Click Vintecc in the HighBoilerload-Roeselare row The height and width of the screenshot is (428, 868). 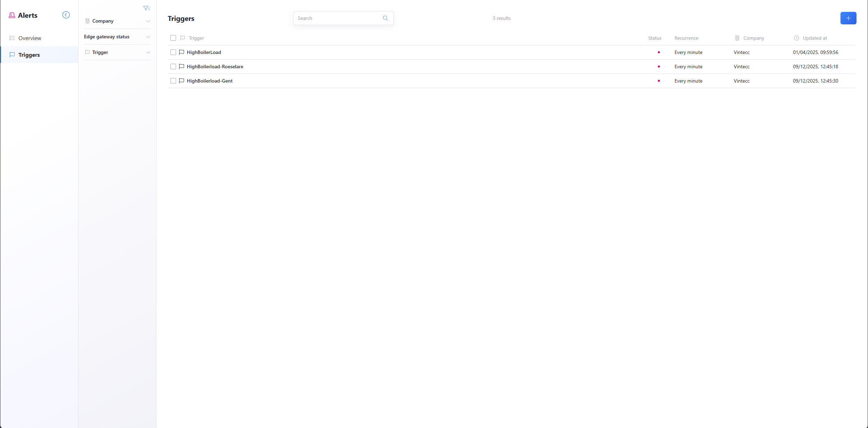point(741,67)
